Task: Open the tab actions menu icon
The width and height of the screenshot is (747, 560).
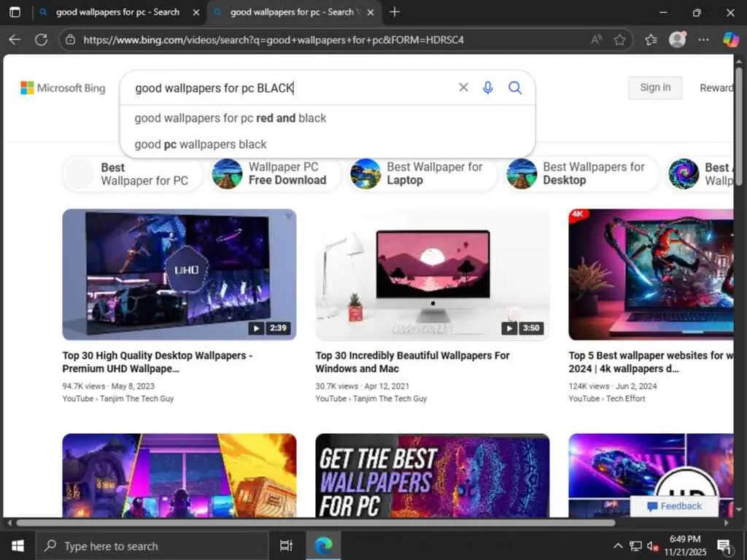Action: coord(15,12)
